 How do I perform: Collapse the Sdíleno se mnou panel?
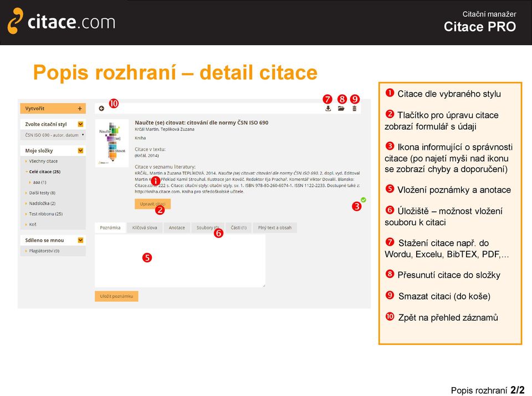coord(80,240)
